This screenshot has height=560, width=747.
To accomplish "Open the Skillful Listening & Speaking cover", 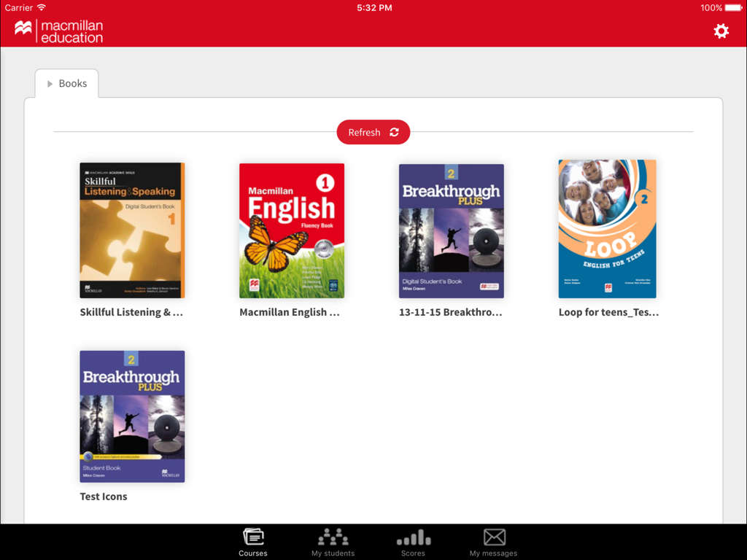I will (x=131, y=230).
